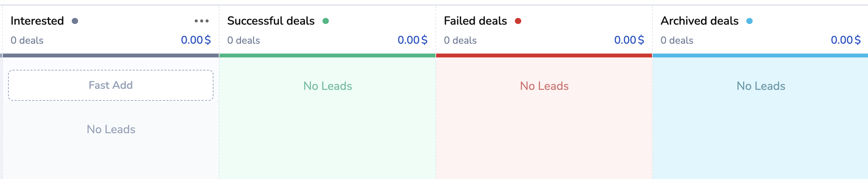868x179 pixels.
Task: Open the Interested column three-dots menu
Action: [x=202, y=21]
